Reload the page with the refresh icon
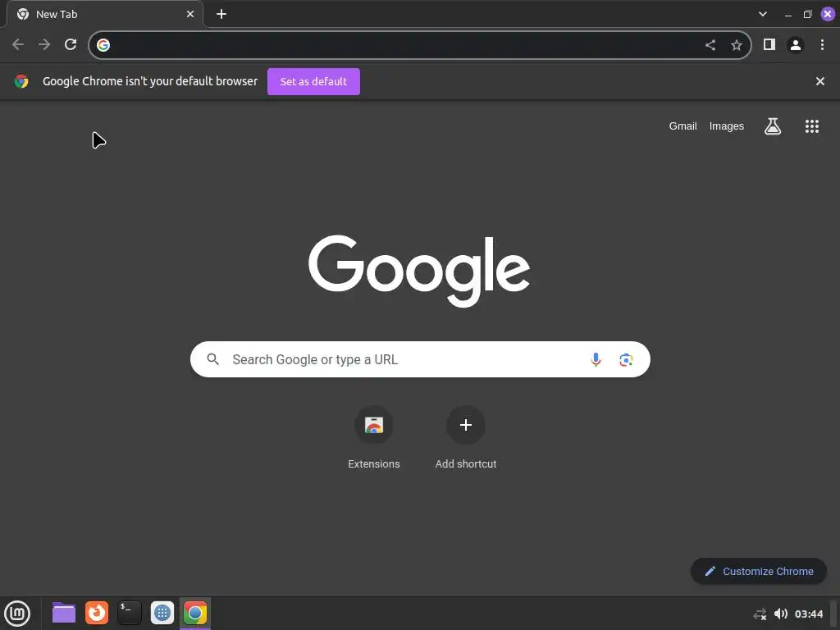Image resolution: width=840 pixels, height=630 pixels. point(71,44)
